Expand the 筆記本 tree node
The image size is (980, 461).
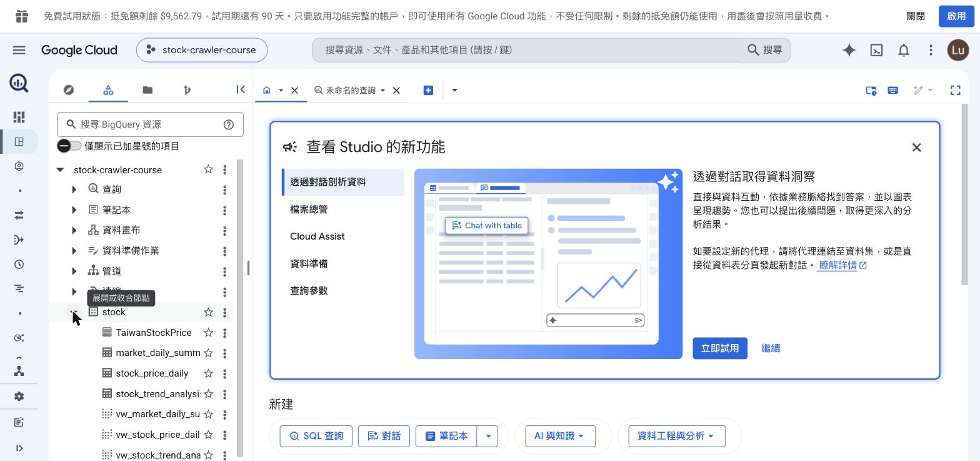pyautogui.click(x=74, y=210)
